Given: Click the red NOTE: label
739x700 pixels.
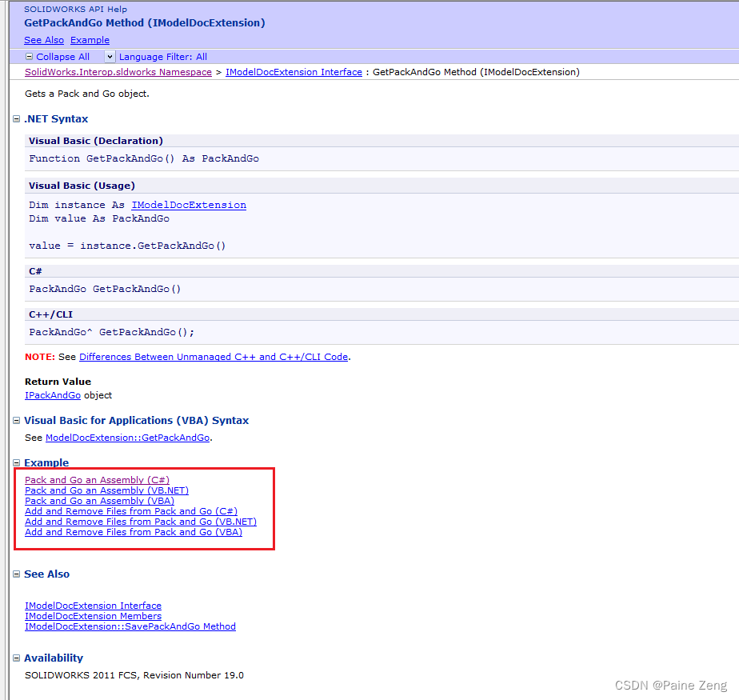Looking at the screenshot, I should [x=40, y=357].
